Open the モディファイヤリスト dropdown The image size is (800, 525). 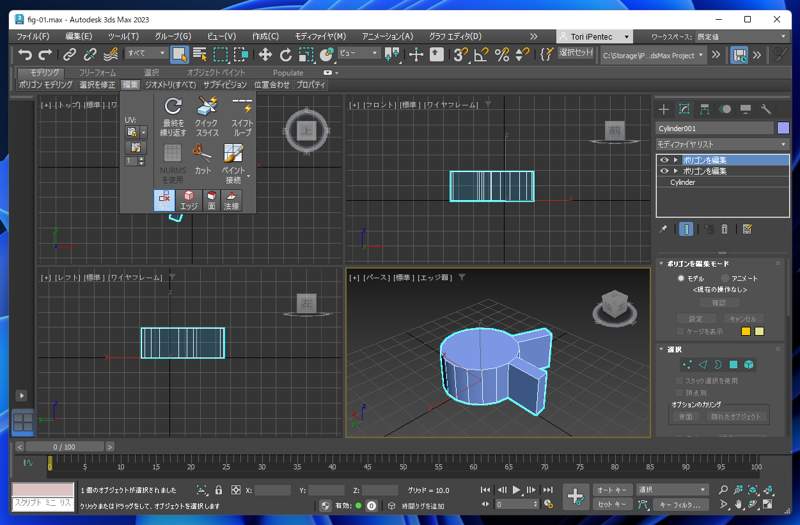[x=722, y=144]
